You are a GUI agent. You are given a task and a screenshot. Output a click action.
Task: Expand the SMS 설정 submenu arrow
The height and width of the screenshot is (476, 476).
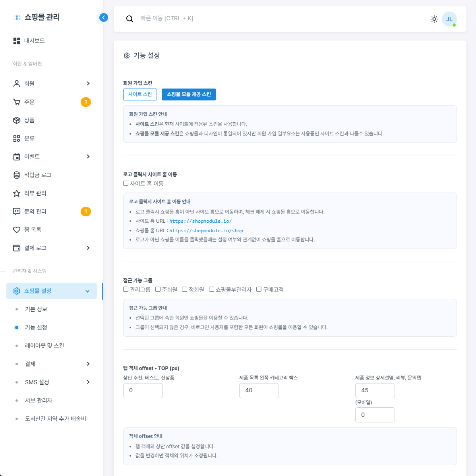point(88,382)
